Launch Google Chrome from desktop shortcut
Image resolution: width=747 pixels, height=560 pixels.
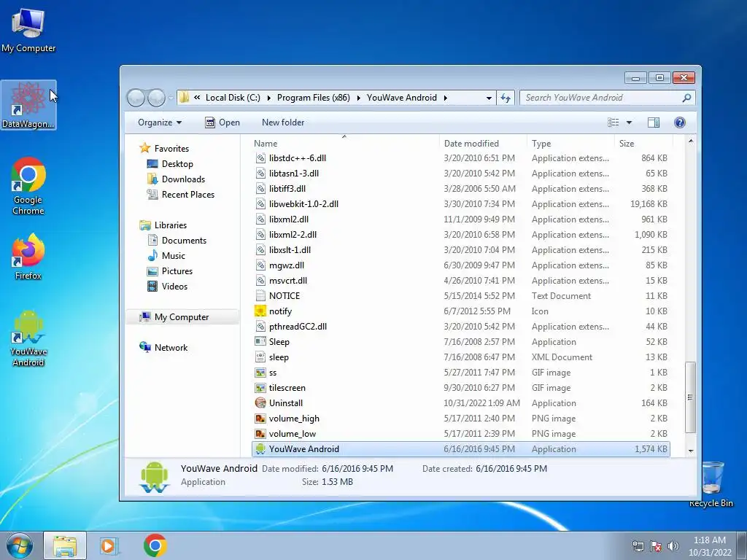tap(28, 186)
